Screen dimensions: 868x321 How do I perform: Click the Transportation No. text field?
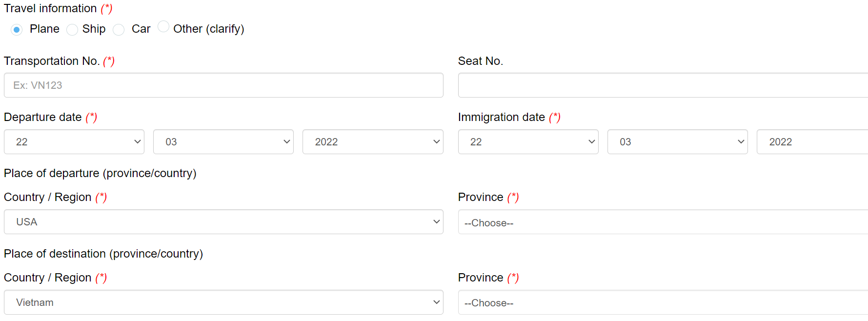click(223, 85)
